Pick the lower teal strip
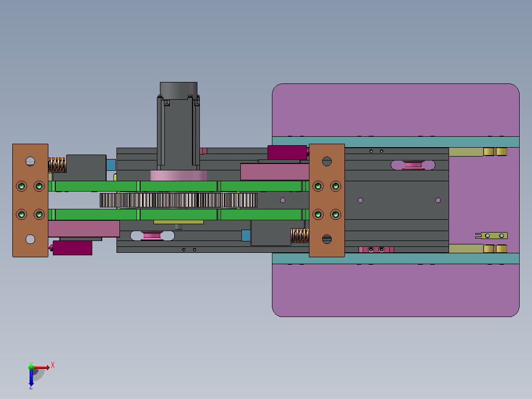The width and height of the screenshot is (532, 399). point(396,258)
